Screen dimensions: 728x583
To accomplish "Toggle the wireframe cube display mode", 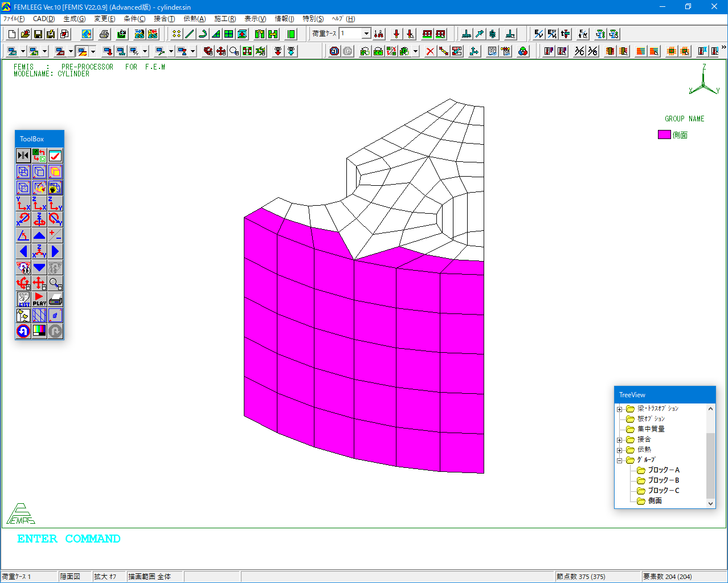I will click(x=23, y=172).
